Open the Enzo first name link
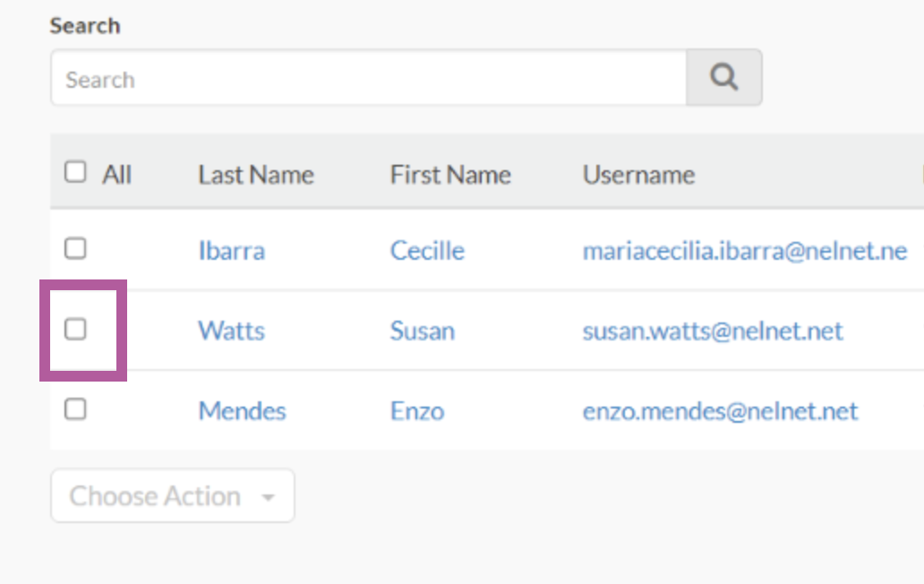 (x=417, y=411)
